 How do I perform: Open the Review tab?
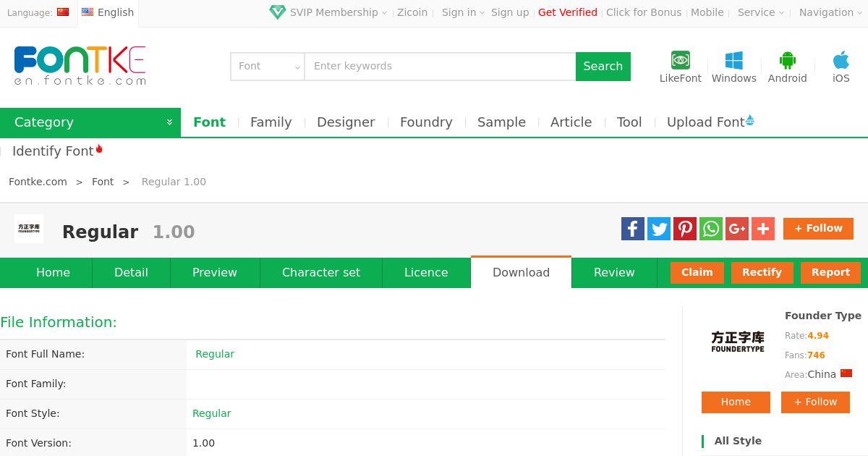point(614,272)
